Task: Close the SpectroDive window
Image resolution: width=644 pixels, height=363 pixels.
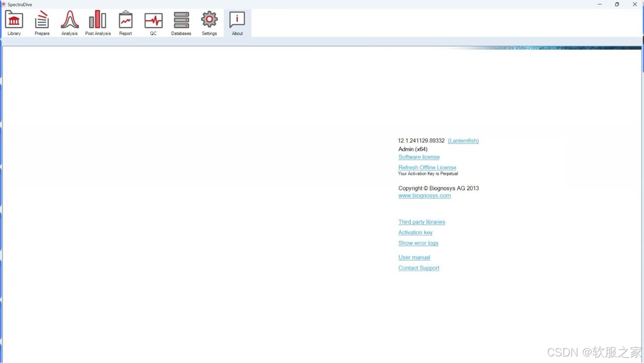Action: click(634, 4)
